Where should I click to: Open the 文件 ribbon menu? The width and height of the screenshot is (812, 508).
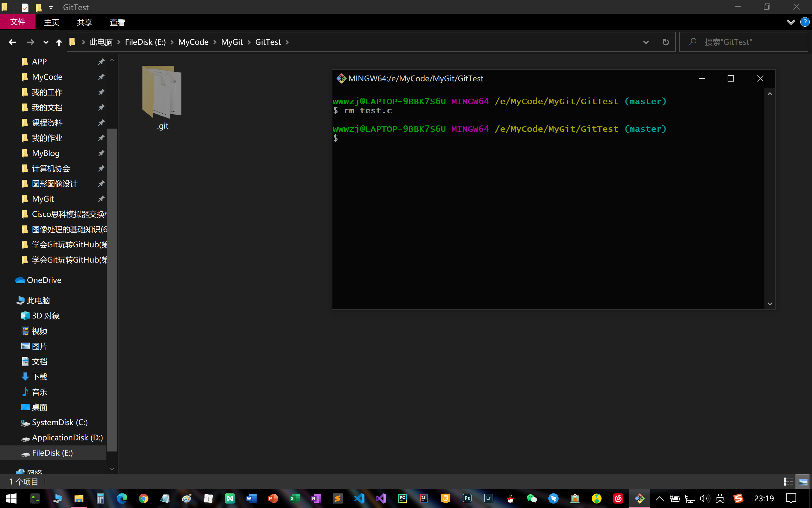[x=18, y=22]
